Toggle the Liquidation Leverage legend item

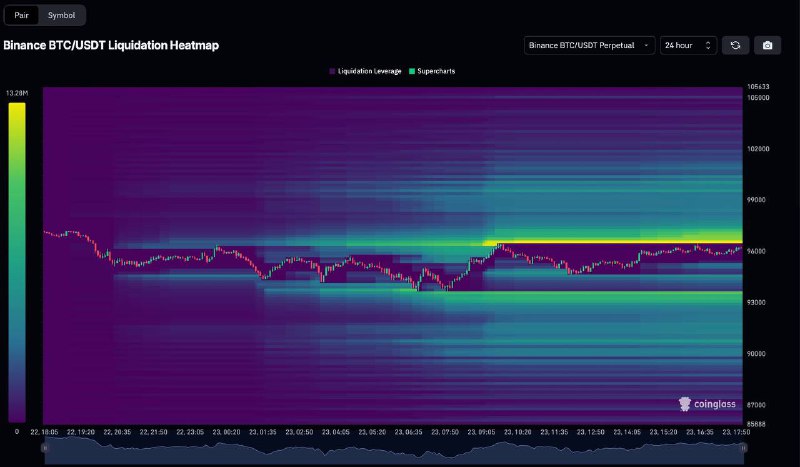365,71
